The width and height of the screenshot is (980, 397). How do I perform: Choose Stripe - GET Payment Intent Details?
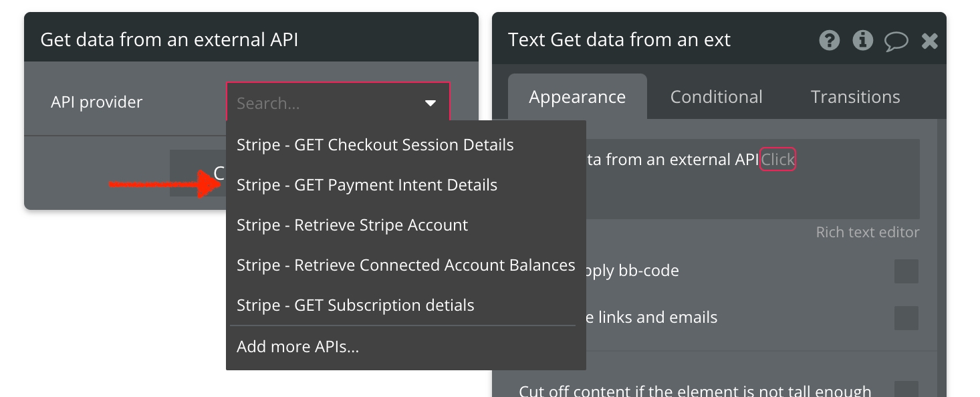point(367,185)
